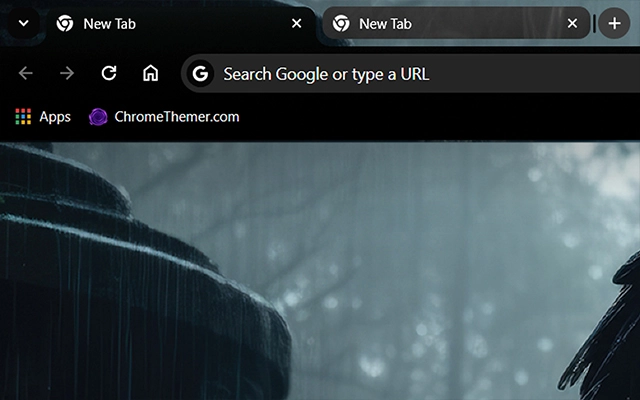
Task: Reload the current page
Action: (x=109, y=73)
